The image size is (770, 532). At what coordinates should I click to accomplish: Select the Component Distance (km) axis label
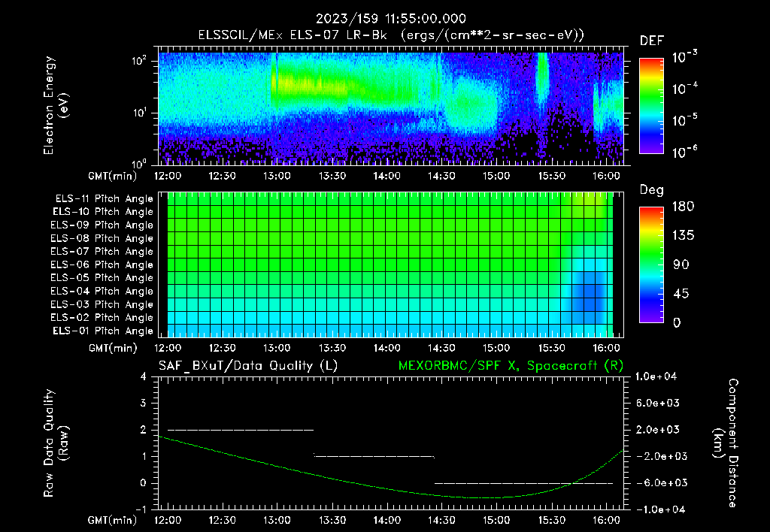[x=726, y=443]
